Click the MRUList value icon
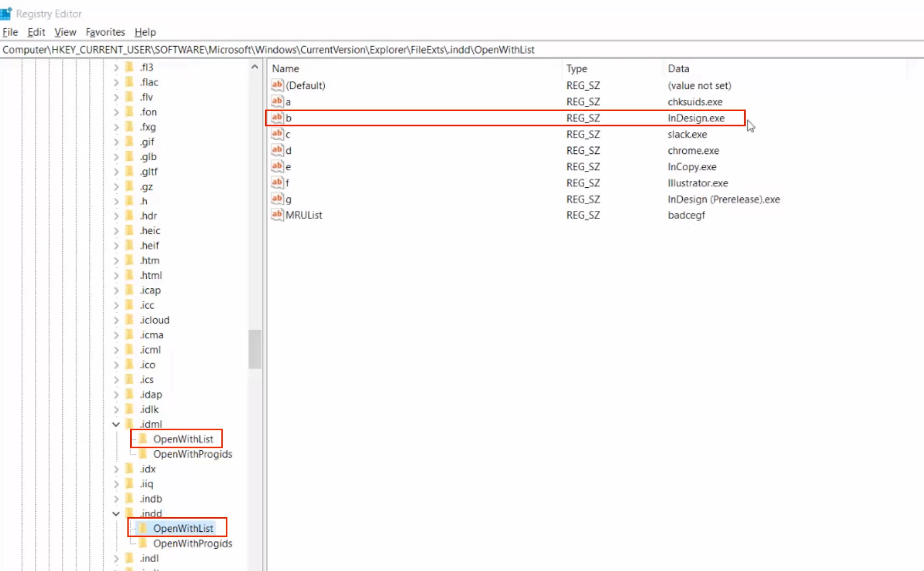924x571 pixels. click(277, 214)
